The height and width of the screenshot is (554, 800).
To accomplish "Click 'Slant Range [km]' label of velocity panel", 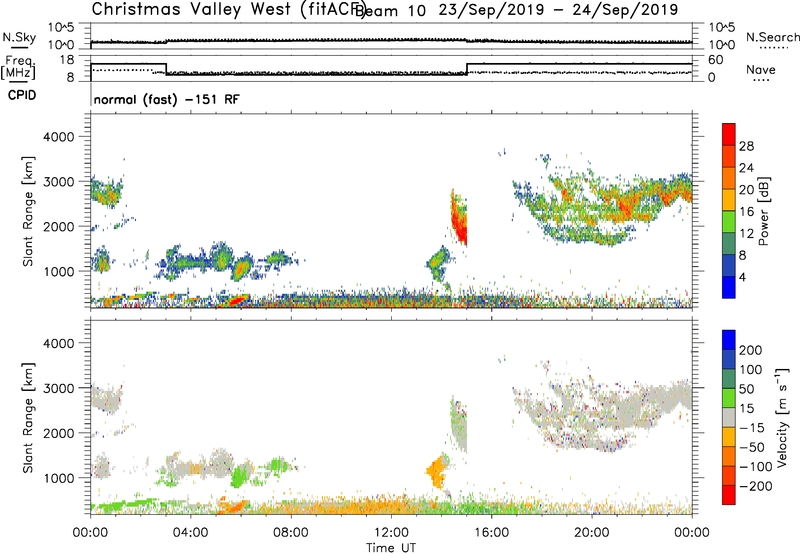I will click(28, 418).
